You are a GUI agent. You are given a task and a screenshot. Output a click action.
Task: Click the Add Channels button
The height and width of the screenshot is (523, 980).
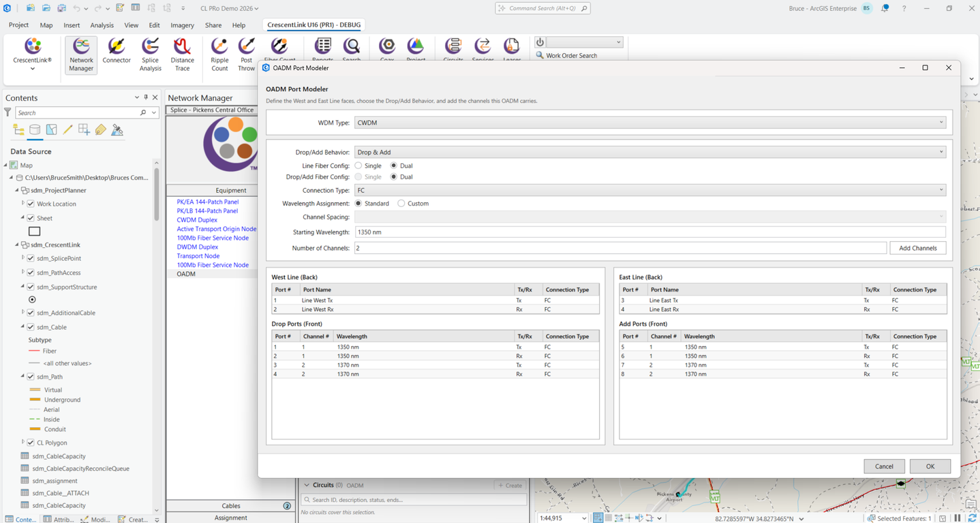[x=917, y=248]
